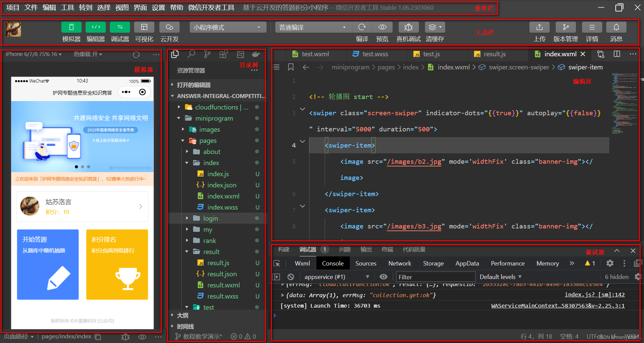Open the search icon in file explorer
644x343 pixels.
pyautogui.click(x=191, y=54)
